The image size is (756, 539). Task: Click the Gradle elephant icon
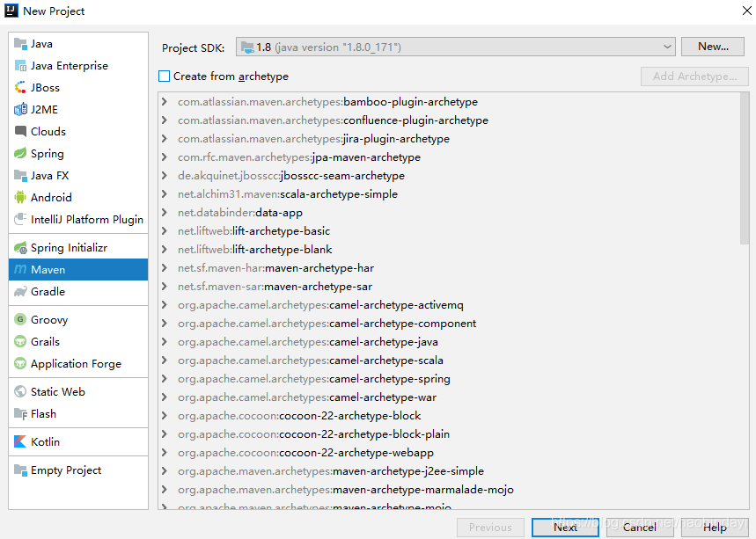tap(20, 292)
